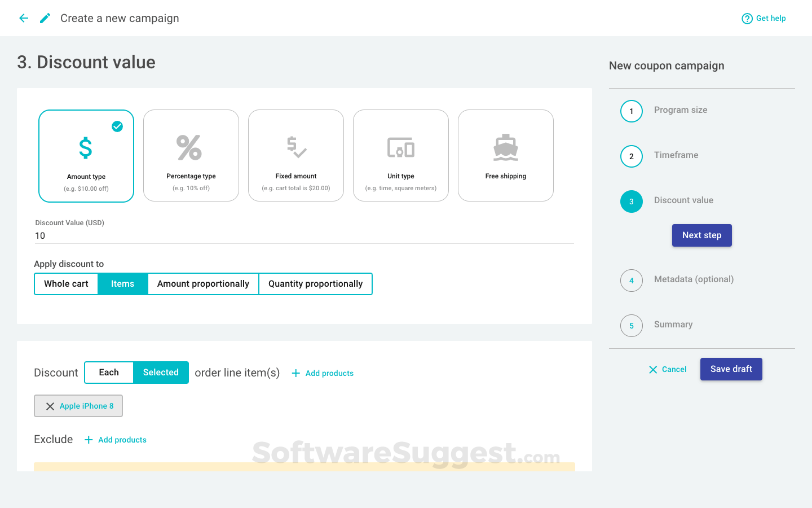The image size is (812, 508).
Task: Click the Next step button
Action: tap(701, 235)
